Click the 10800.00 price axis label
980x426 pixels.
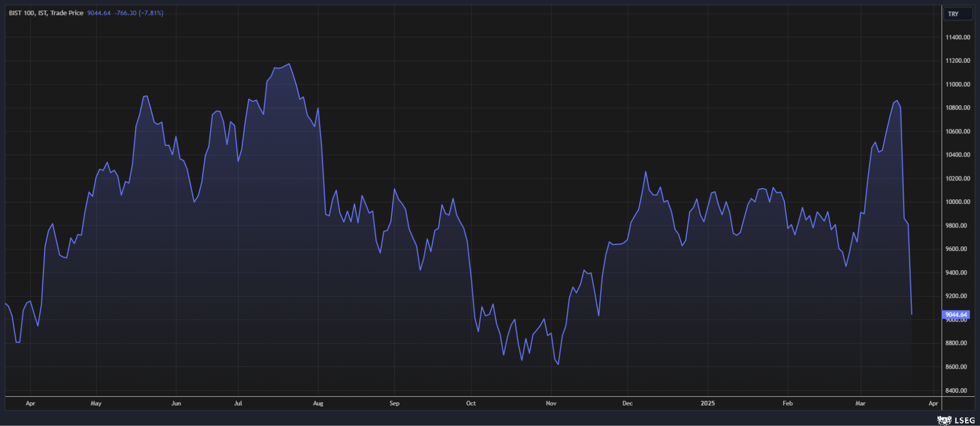[958, 108]
